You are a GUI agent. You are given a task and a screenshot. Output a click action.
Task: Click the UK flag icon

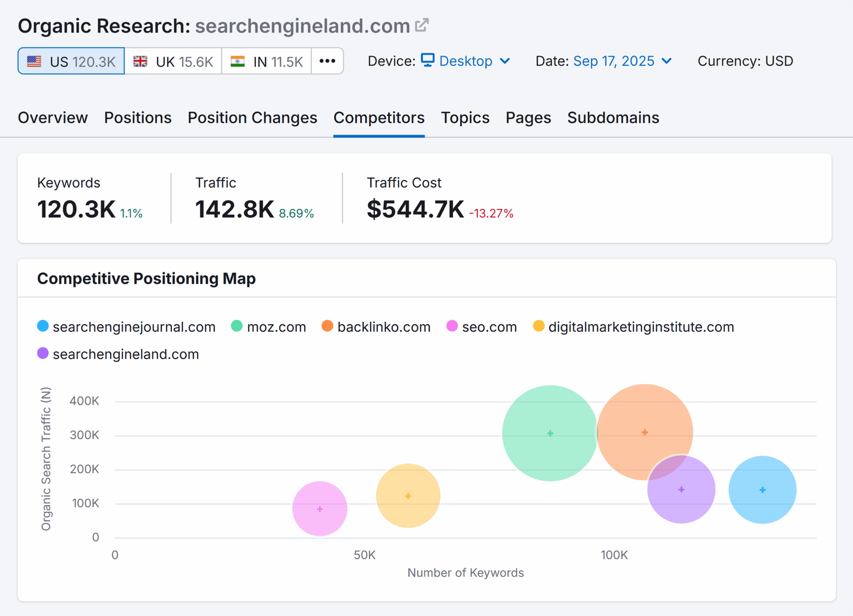point(140,62)
